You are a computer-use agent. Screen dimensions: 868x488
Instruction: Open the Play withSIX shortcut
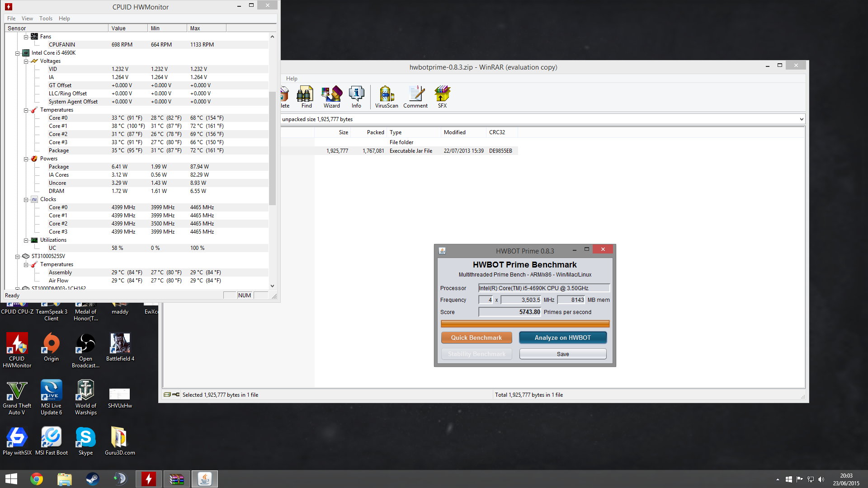(x=17, y=441)
